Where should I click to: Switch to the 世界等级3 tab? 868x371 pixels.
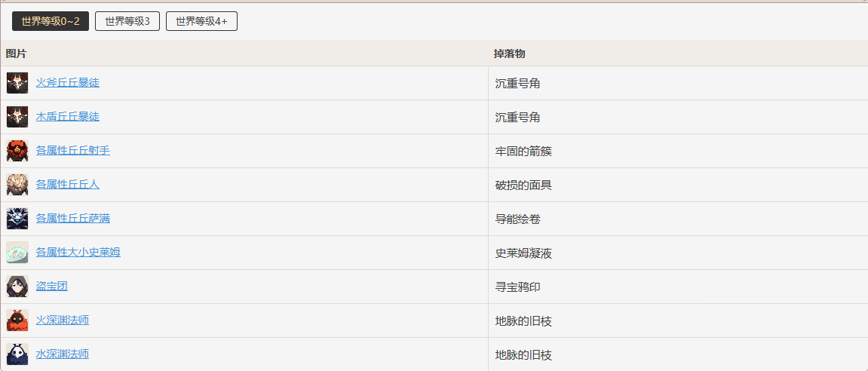pyautogui.click(x=128, y=22)
